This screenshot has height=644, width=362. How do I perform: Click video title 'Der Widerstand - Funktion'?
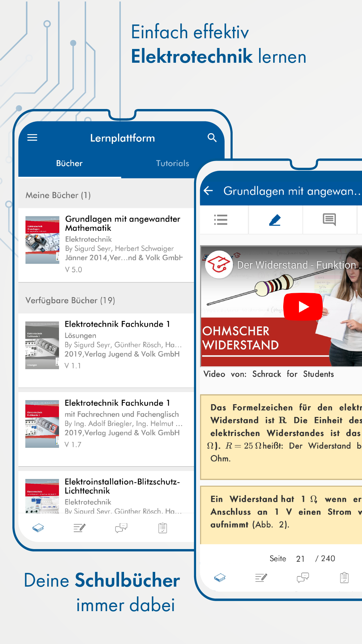coord(299,265)
